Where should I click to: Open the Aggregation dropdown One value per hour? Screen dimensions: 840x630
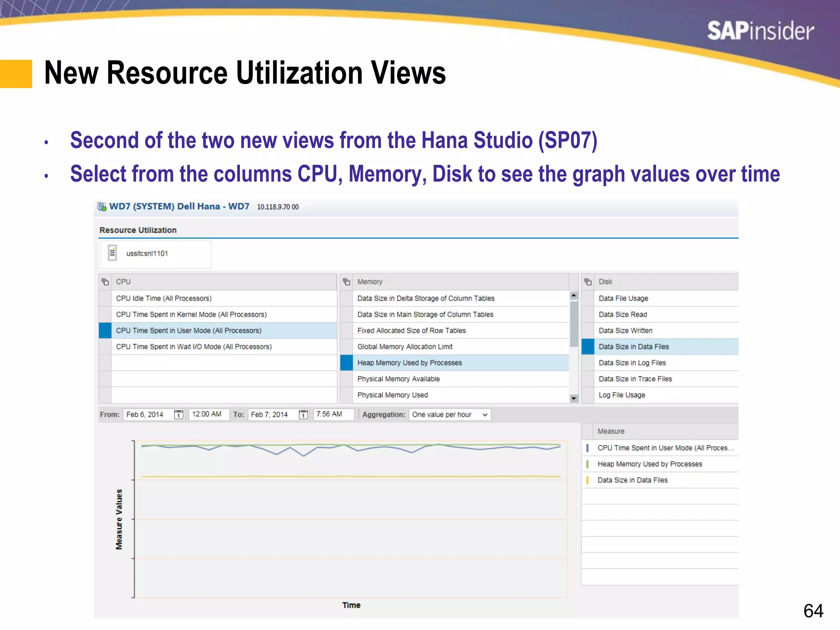click(450, 415)
